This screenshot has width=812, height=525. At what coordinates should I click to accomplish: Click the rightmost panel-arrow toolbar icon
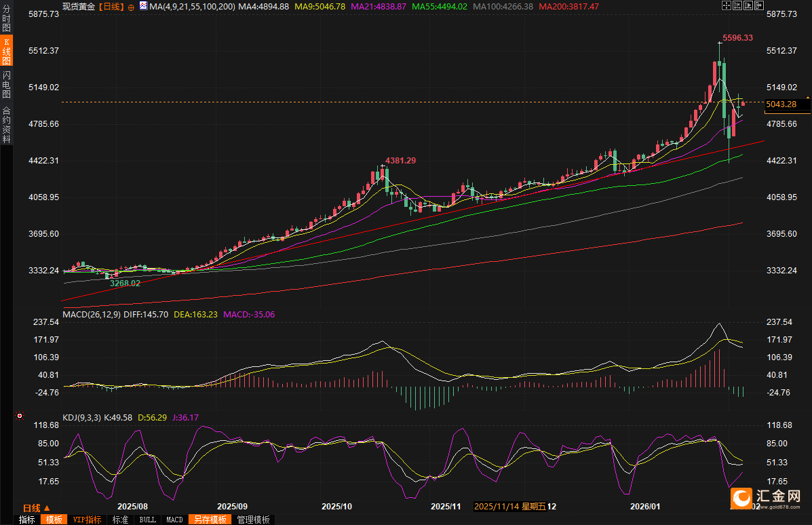(x=760, y=5)
